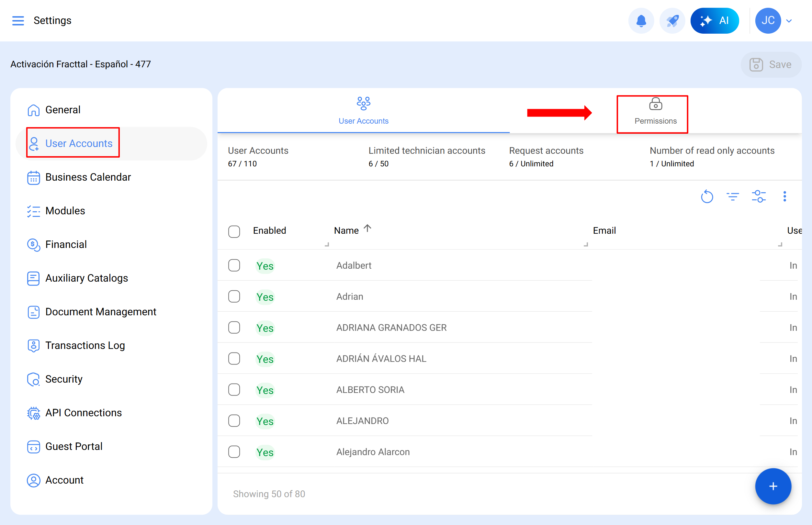
Task: Open Security in the settings sidebar
Action: [x=64, y=379]
